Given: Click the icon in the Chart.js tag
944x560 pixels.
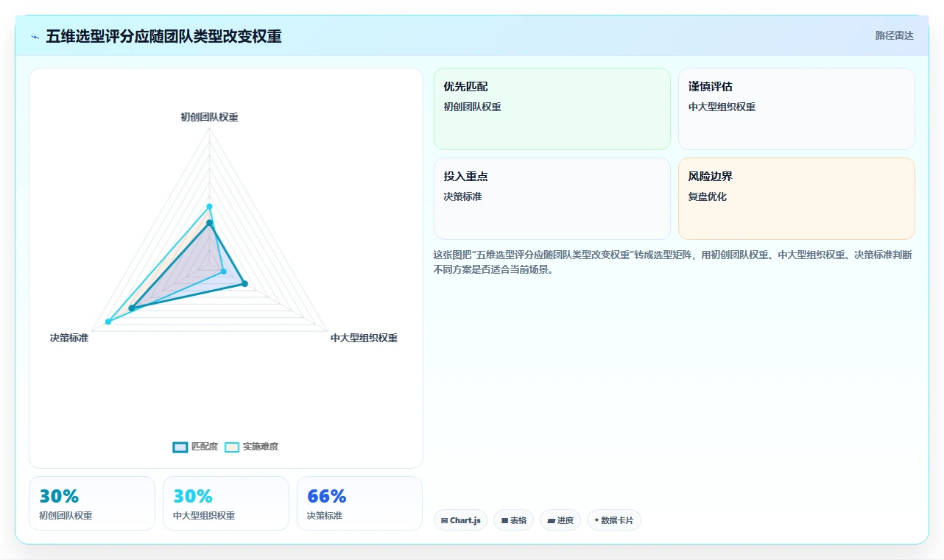Looking at the screenshot, I should tap(445, 520).
